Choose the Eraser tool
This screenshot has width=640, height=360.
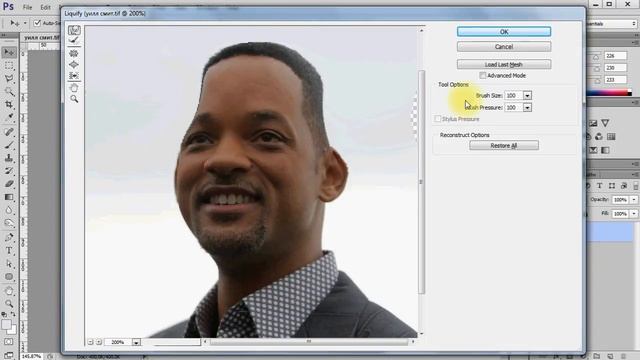click(x=9, y=184)
